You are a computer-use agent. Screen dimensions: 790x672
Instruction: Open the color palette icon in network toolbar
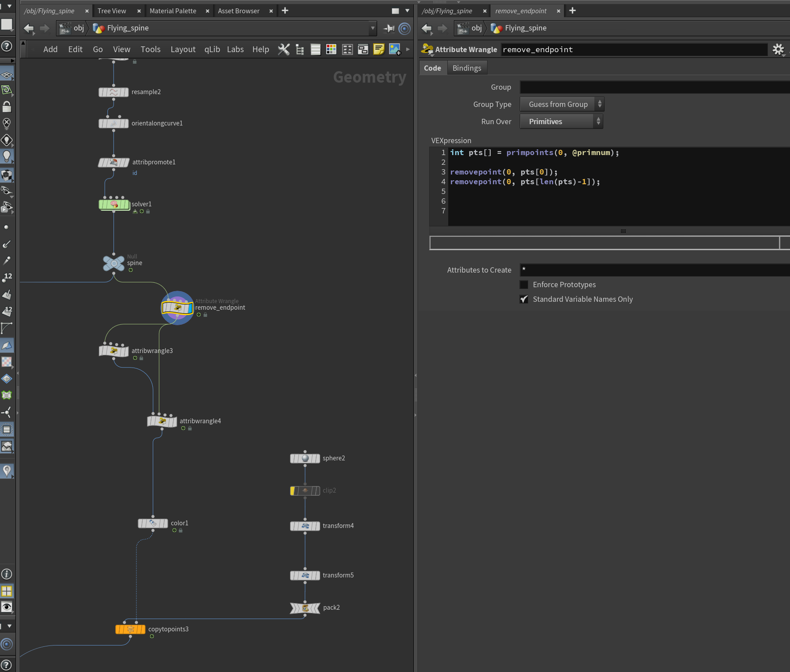click(331, 49)
